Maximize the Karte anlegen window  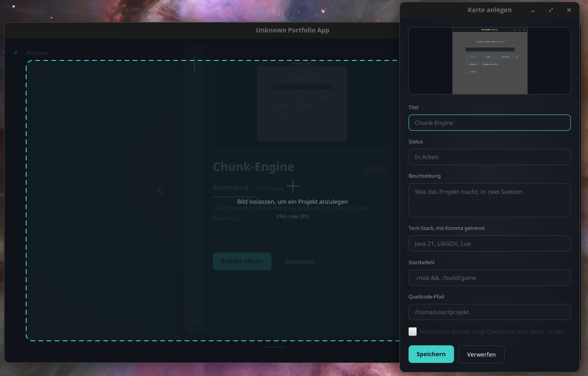pyautogui.click(x=551, y=10)
